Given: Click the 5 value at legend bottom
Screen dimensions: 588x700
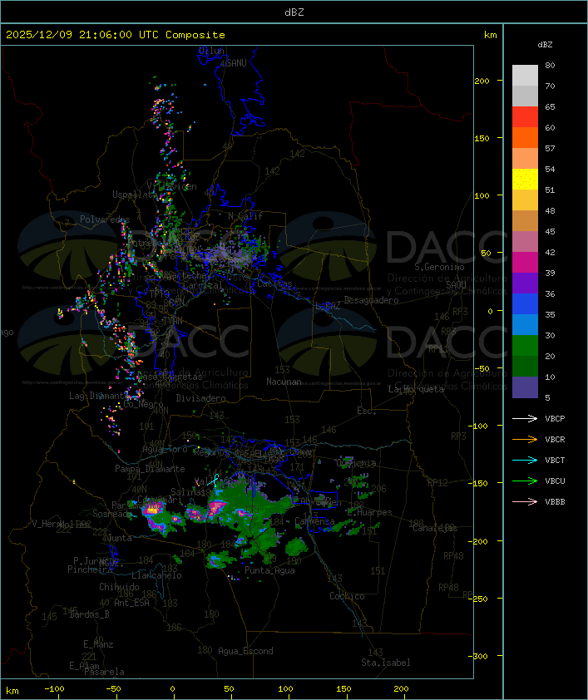Looking at the screenshot, I should tap(547, 397).
